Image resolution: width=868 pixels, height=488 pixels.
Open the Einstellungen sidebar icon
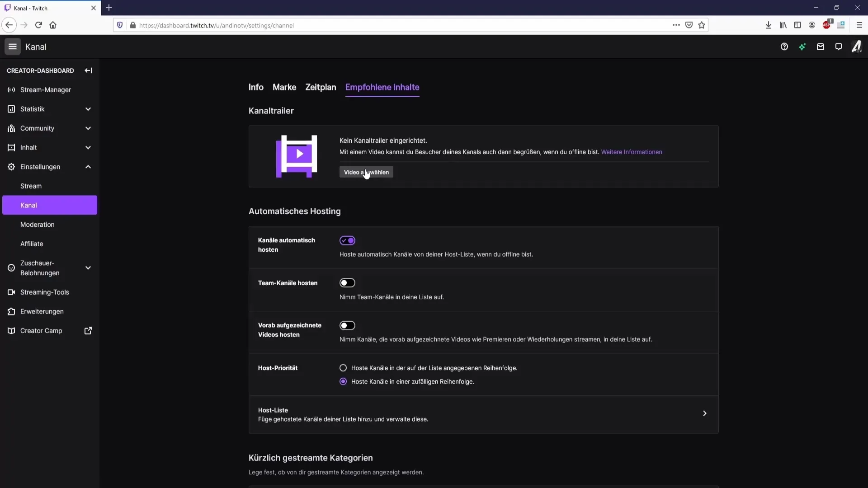11,166
